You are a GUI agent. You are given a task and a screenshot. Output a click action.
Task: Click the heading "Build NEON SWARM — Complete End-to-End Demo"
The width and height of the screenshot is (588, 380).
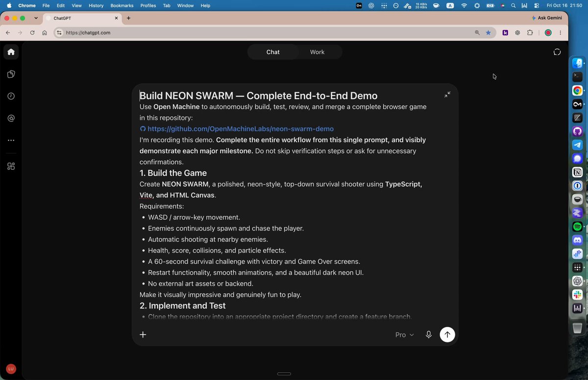pyautogui.click(x=259, y=95)
